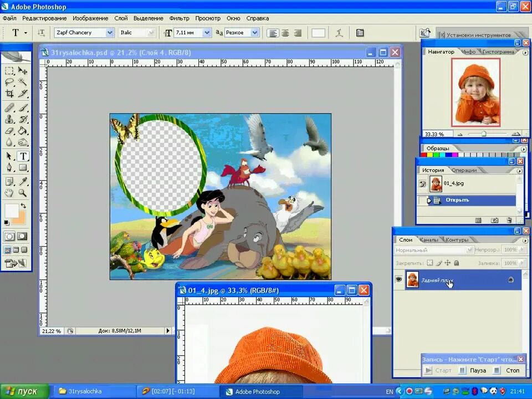This screenshot has width=532, height=399.
Task: Select the Eraser tool
Action: point(9,131)
